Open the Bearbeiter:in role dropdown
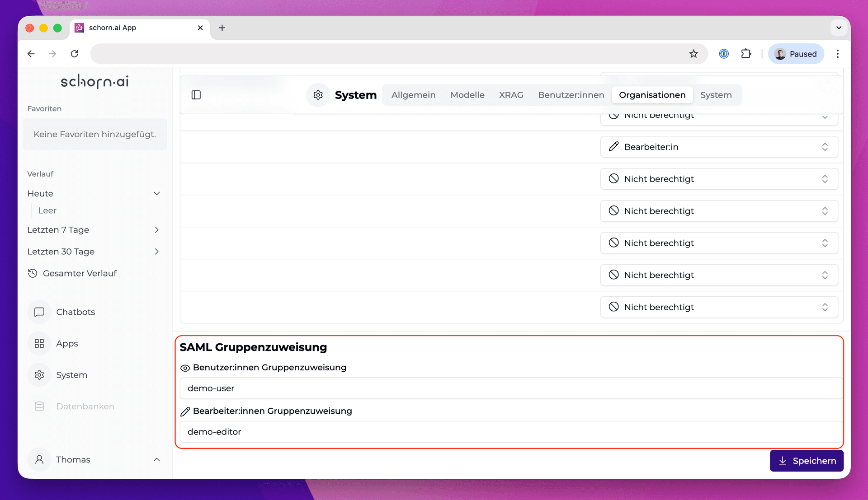 (x=719, y=147)
